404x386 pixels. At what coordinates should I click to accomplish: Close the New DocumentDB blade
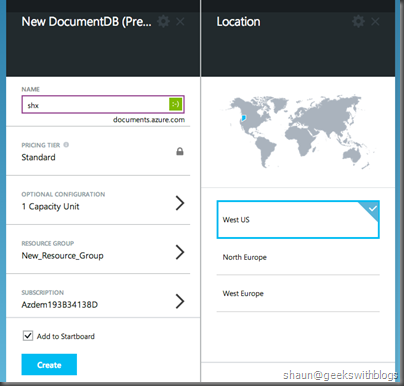(180, 22)
